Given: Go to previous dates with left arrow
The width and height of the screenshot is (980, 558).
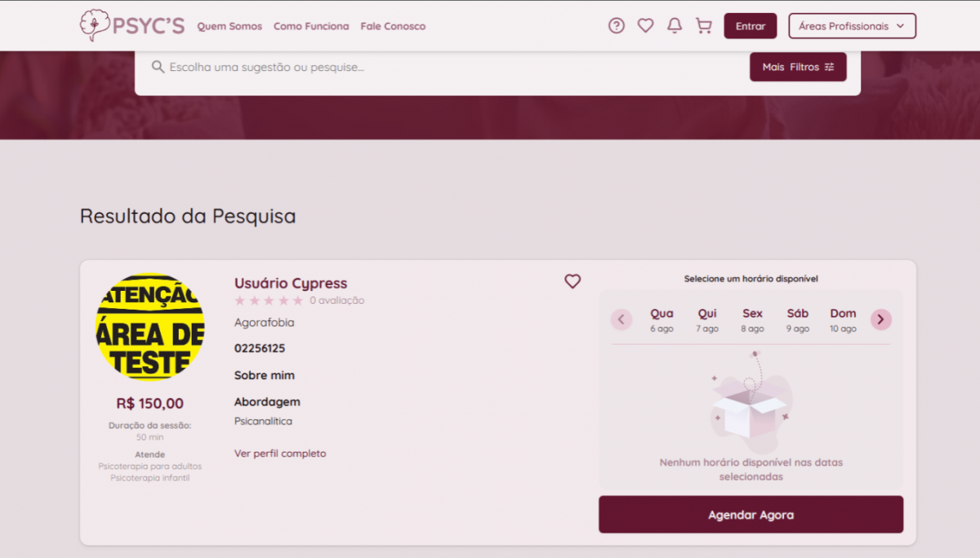Looking at the screenshot, I should pyautogui.click(x=621, y=319).
